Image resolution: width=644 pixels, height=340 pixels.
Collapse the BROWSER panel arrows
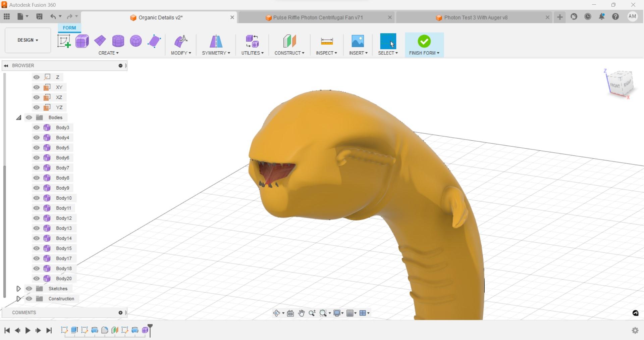[x=6, y=65]
